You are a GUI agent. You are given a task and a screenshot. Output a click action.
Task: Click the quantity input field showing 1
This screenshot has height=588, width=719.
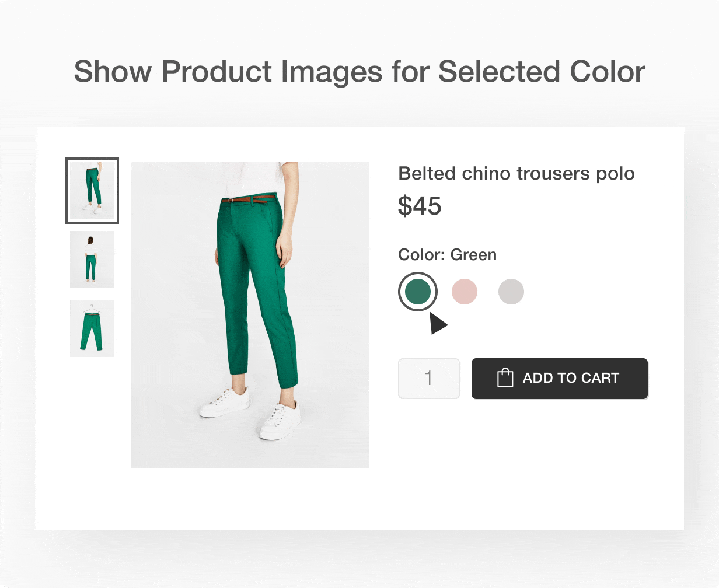click(429, 379)
